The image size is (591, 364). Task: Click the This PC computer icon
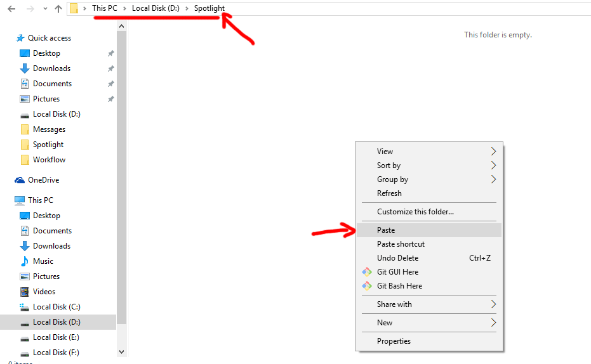[20, 200]
